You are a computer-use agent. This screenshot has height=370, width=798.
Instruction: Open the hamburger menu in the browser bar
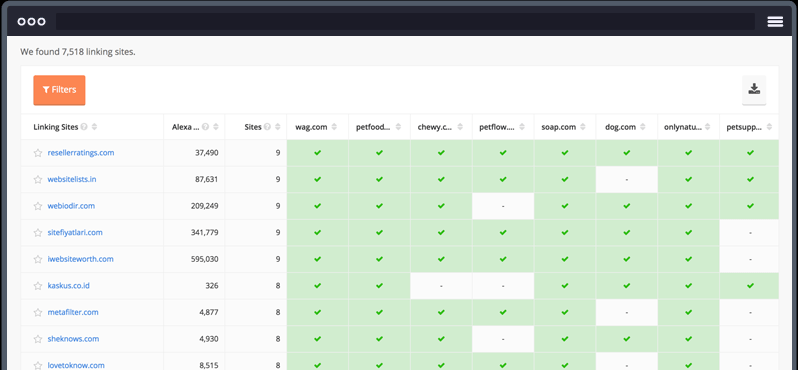(x=775, y=21)
